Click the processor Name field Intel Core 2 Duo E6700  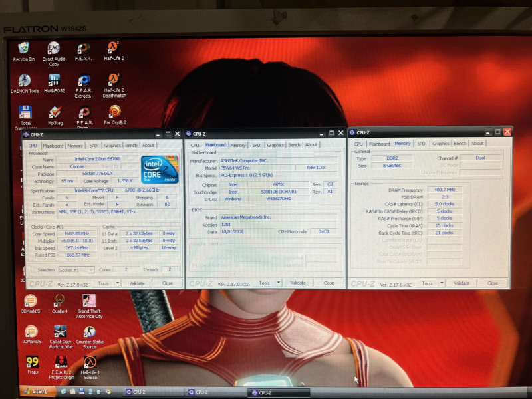[x=96, y=159]
